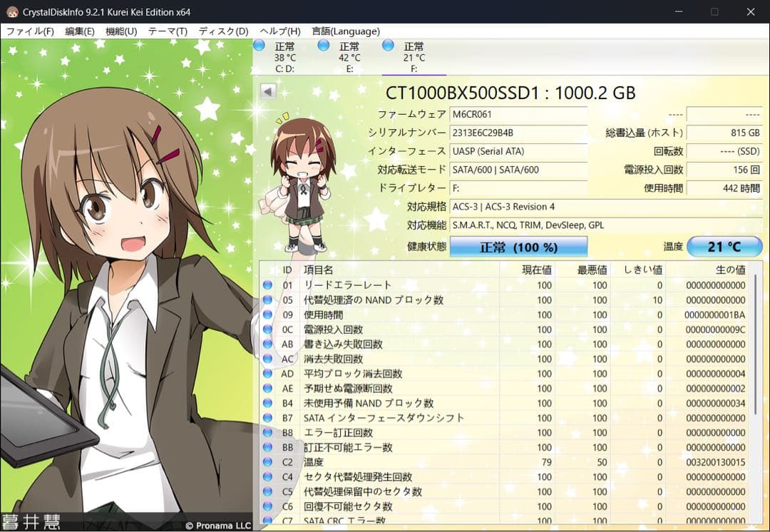Click the raw value 000000000034

[x=716, y=404]
